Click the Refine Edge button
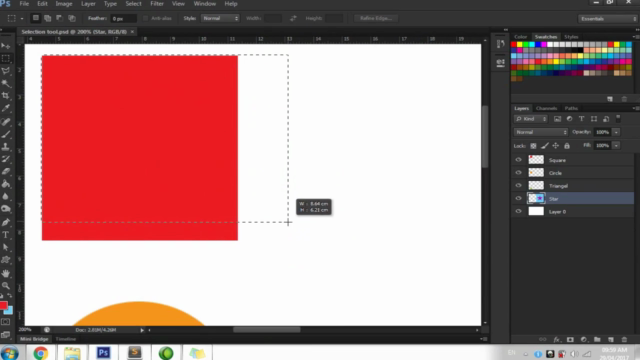This screenshot has width=640, height=360. (376, 18)
